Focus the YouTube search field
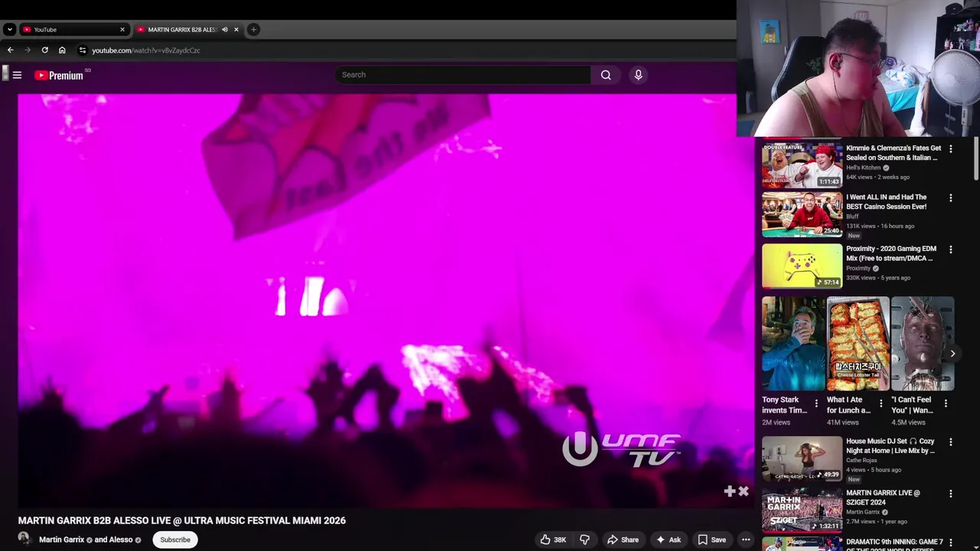Image resolution: width=980 pixels, height=551 pixels. click(x=463, y=75)
